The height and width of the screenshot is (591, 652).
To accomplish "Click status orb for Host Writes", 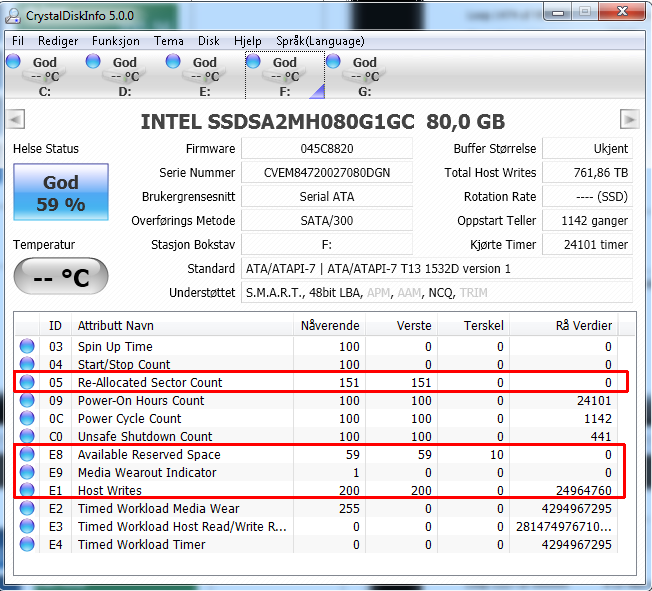I will tap(27, 490).
